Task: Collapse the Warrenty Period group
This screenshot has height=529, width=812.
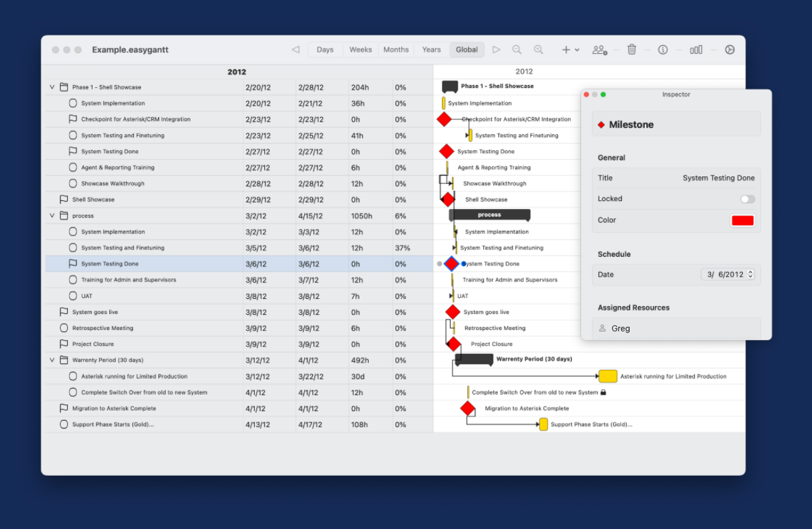Action: point(52,360)
